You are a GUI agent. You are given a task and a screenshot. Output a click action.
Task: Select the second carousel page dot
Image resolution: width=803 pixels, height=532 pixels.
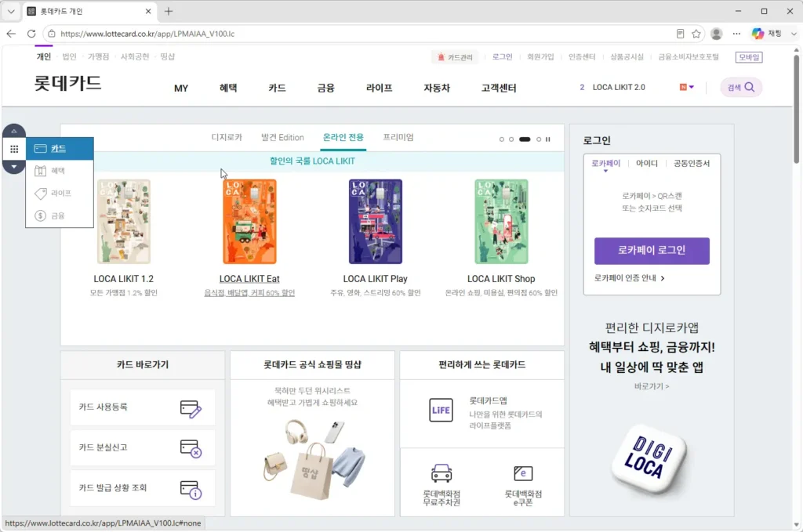[x=511, y=139]
